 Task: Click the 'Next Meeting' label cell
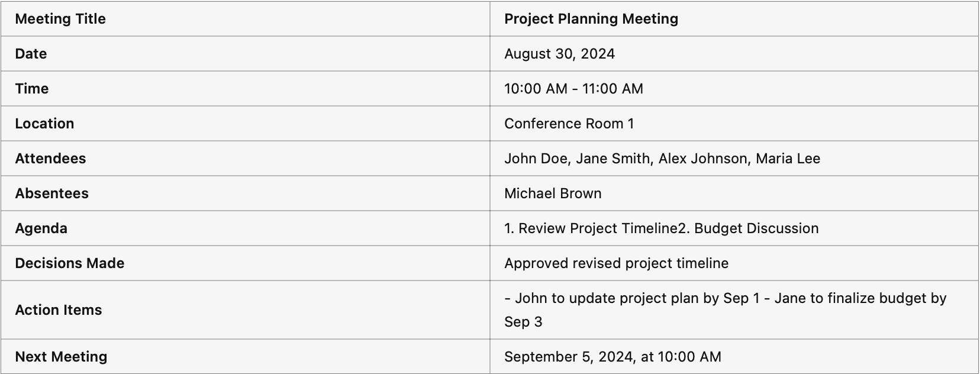coord(245,356)
